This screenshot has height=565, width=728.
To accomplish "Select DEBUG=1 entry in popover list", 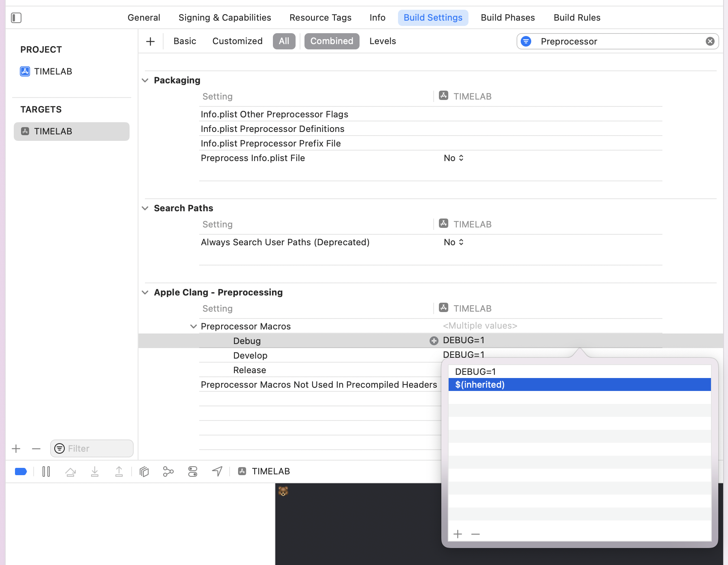I will 580,372.
